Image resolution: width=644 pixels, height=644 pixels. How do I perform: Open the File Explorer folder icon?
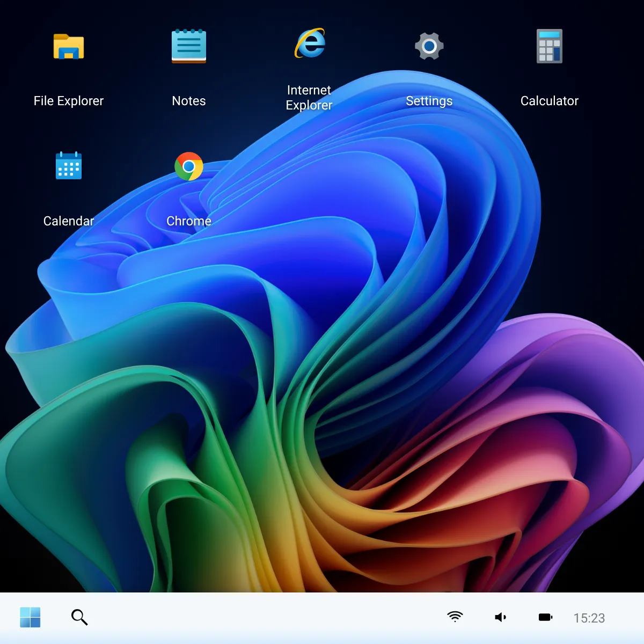tap(69, 47)
